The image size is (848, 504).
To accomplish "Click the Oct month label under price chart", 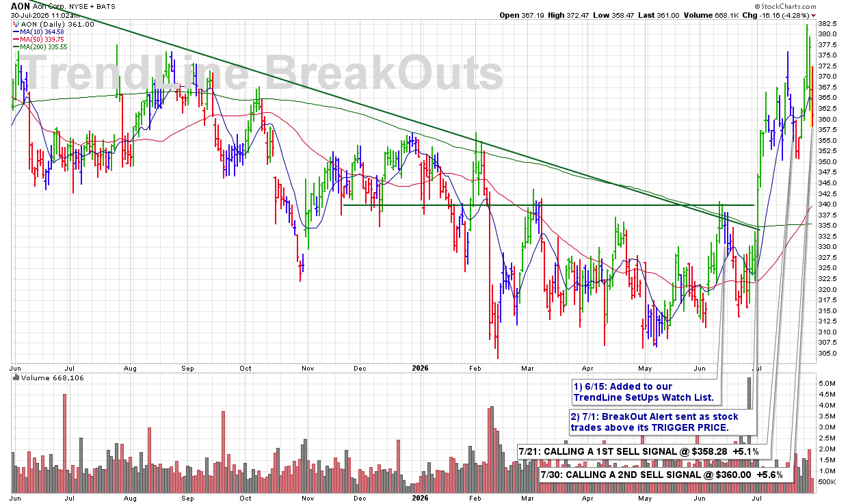I will (x=246, y=367).
